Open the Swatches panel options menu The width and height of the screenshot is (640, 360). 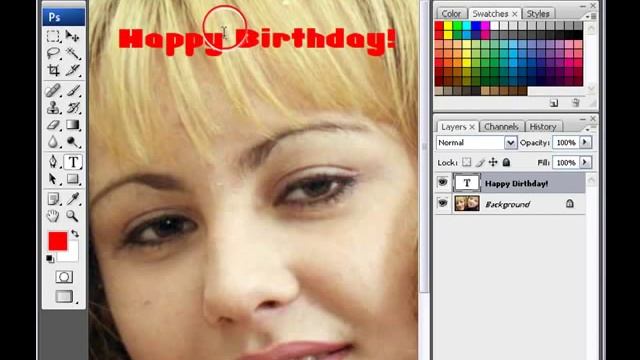pyautogui.click(x=591, y=16)
